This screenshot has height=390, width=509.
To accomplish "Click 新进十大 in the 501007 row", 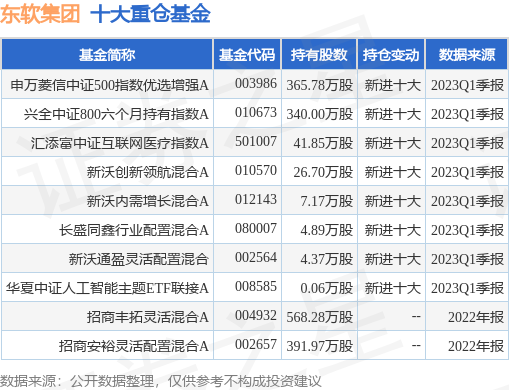I will coord(392,143).
